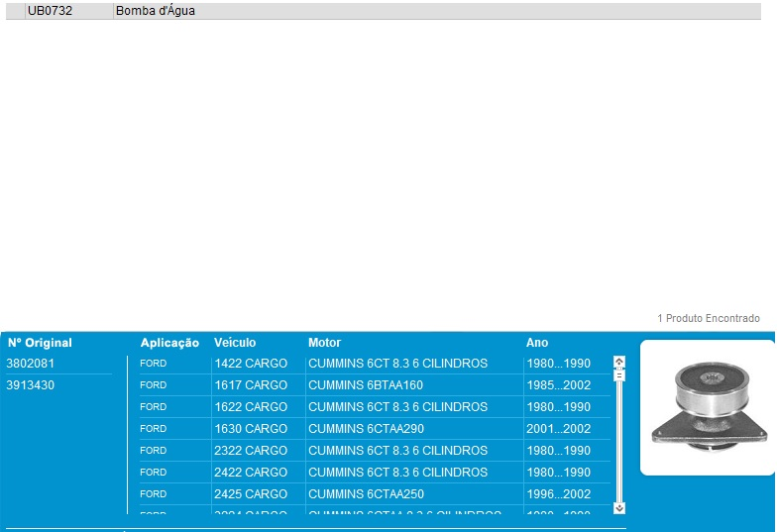The image size is (777, 532).
Task: Click the Motor column header
Action: pyautogui.click(x=324, y=343)
